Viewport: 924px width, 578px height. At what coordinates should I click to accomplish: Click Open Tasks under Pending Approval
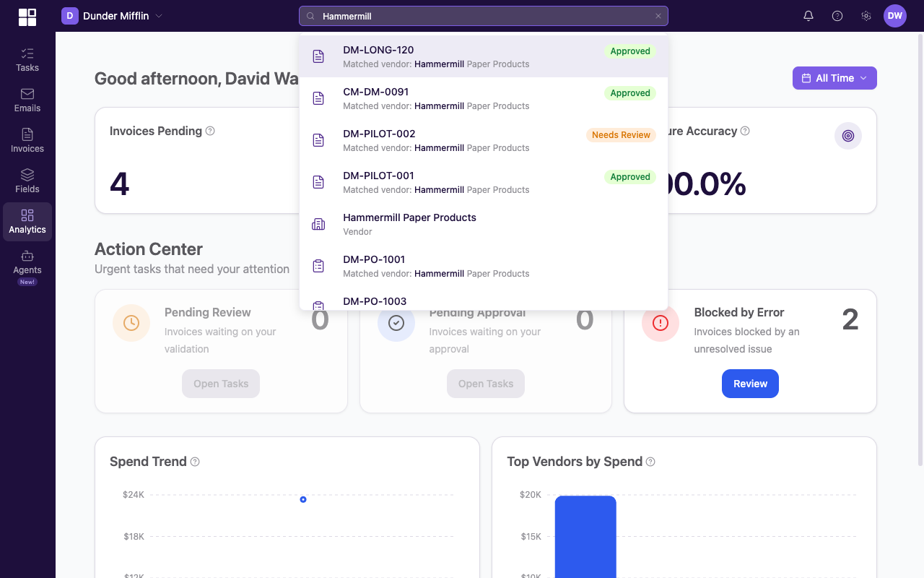pyautogui.click(x=486, y=384)
